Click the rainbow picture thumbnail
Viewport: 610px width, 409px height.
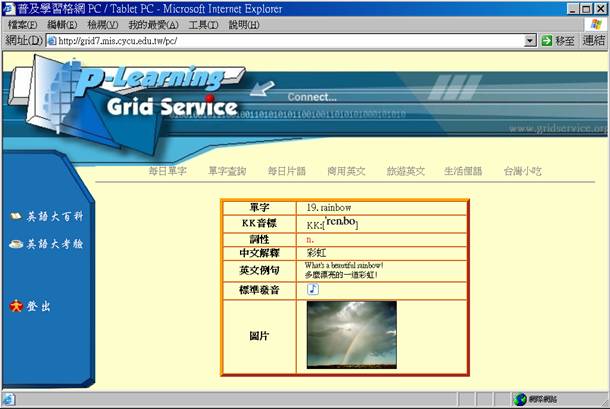pyautogui.click(x=351, y=335)
